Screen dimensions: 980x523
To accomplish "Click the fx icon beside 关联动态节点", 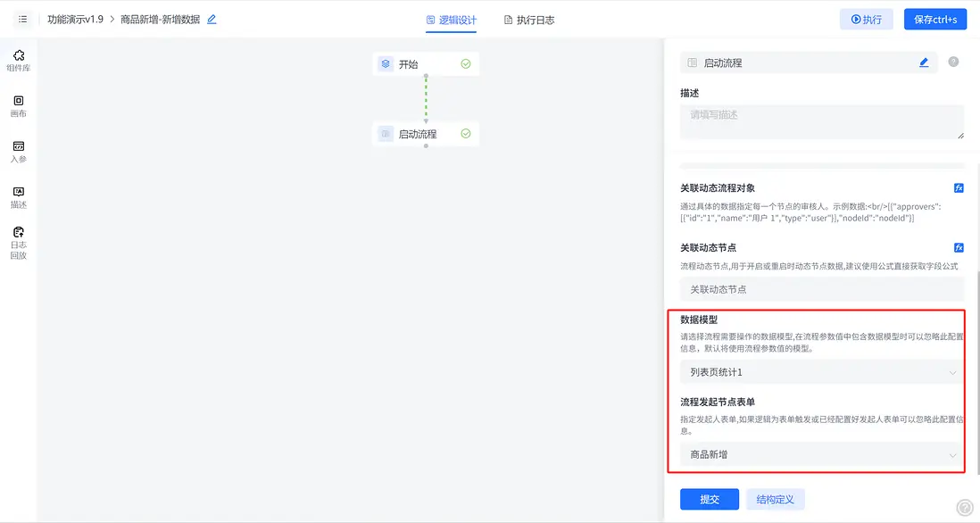I will (x=959, y=247).
